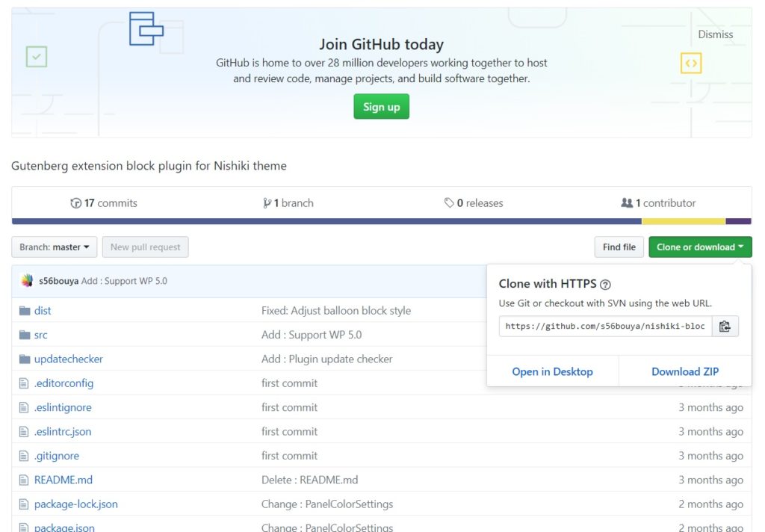Open .gitignore file

(57, 456)
